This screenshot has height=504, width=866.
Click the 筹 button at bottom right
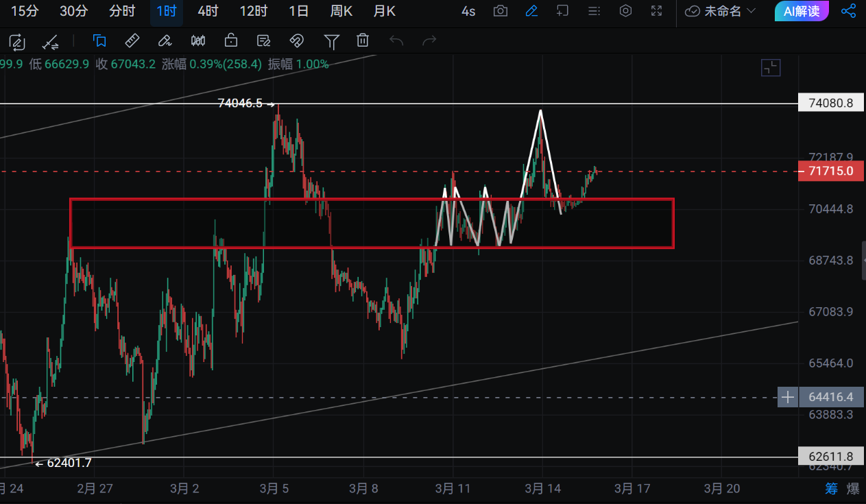pyautogui.click(x=831, y=489)
